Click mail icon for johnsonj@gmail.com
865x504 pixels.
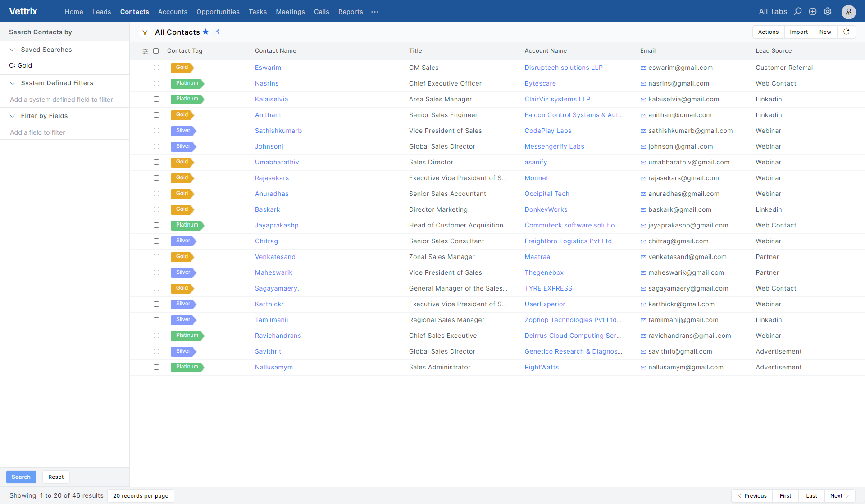point(643,147)
